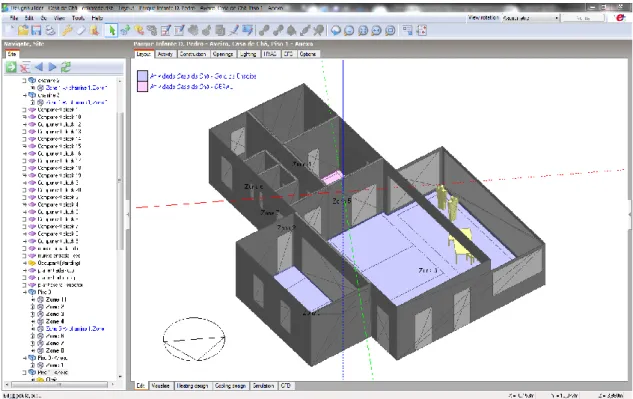This screenshot has width=633, height=399.
Task: Select Piso 0 - Anexo in the tree
Action: point(52,358)
